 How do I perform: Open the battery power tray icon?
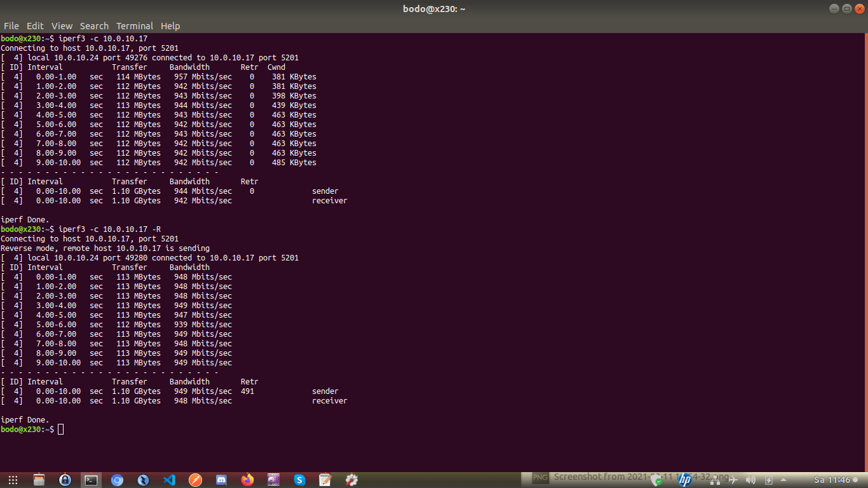point(768,480)
